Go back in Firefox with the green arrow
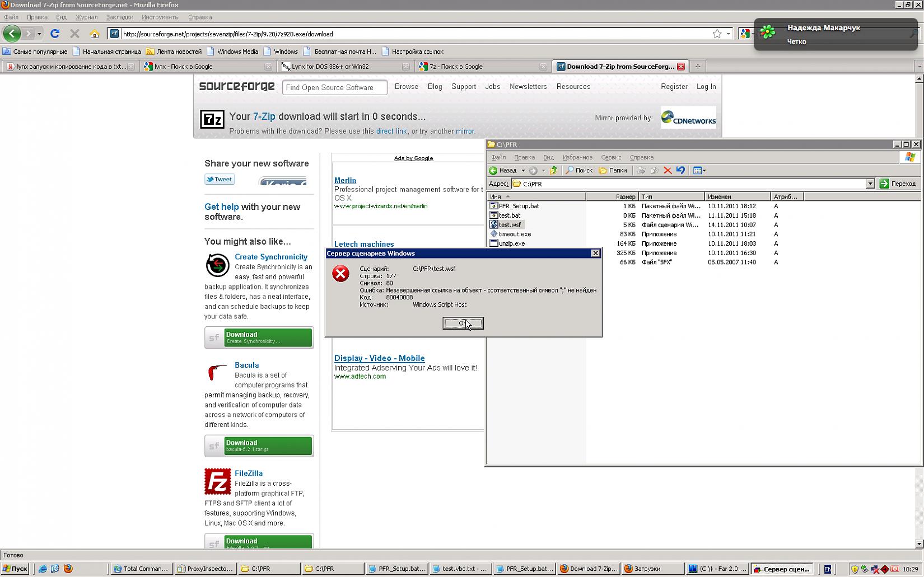This screenshot has height=577, width=924. click(12, 34)
